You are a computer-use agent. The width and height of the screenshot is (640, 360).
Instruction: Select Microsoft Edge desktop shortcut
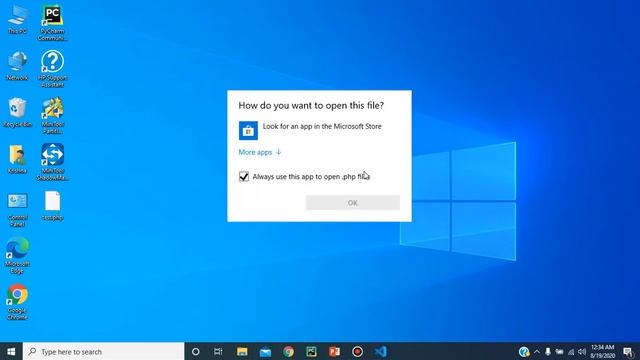pyautogui.click(x=17, y=256)
